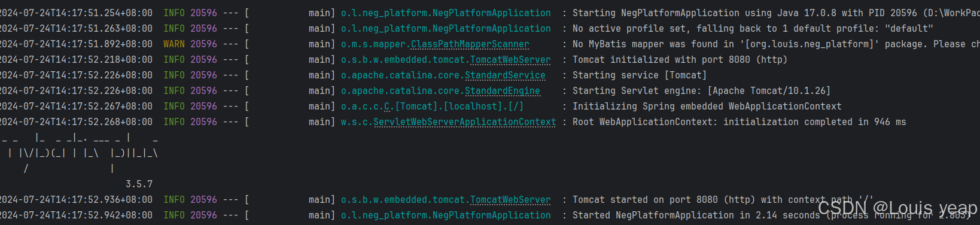Open the StandardService class link

tap(505, 75)
